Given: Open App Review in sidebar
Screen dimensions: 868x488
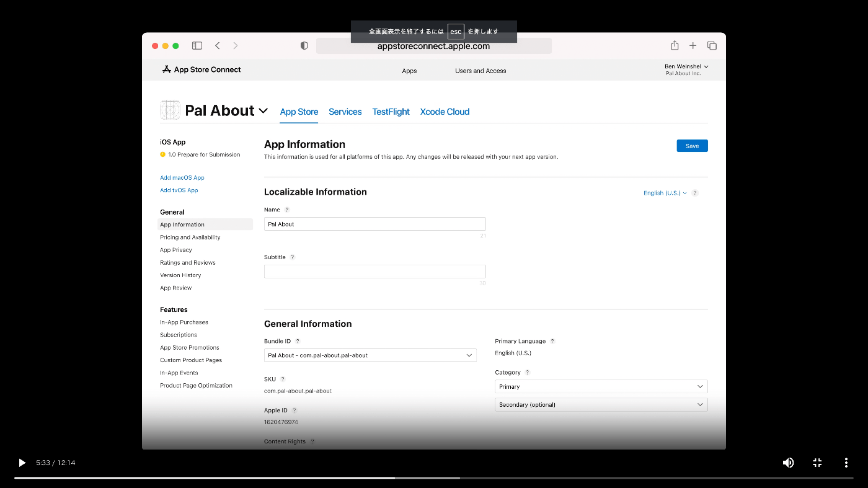Looking at the screenshot, I should [176, 288].
